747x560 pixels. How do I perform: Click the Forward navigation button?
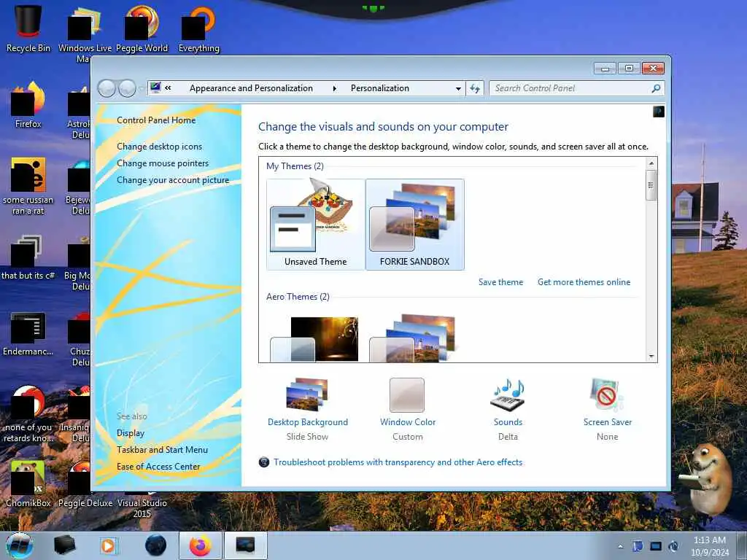click(x=127, y=88)
